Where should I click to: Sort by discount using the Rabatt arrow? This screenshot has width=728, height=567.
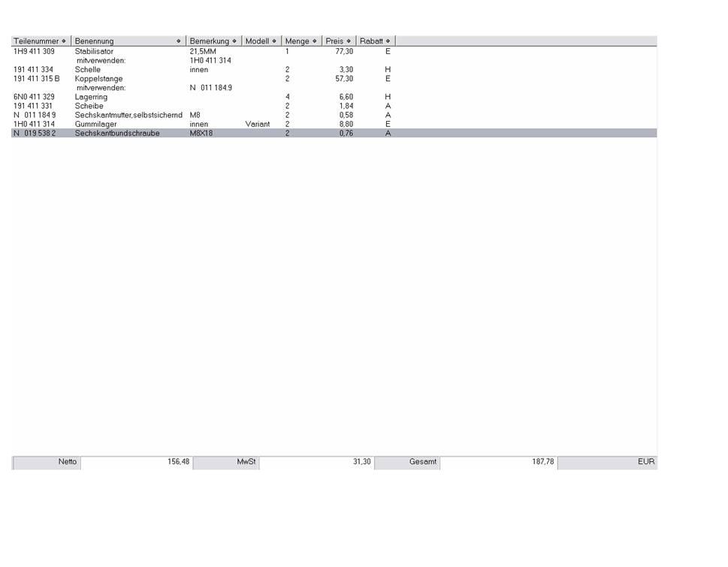pyautogui.click(x=388, y=41)
